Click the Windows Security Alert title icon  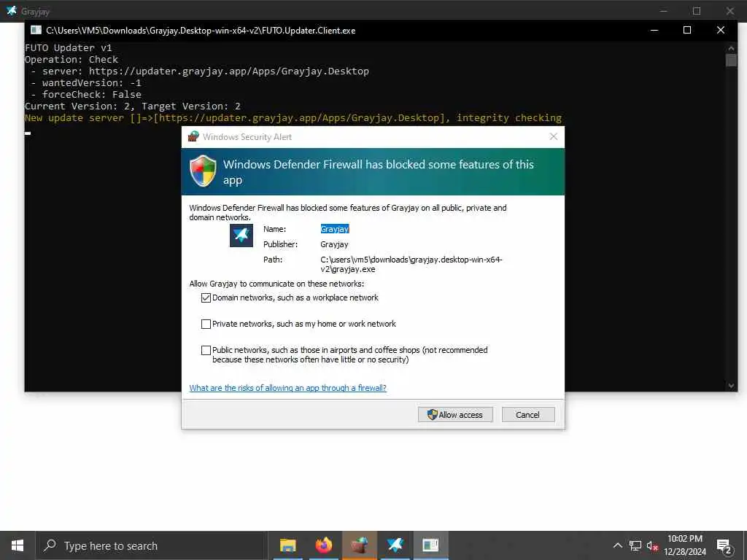point(193,136)
